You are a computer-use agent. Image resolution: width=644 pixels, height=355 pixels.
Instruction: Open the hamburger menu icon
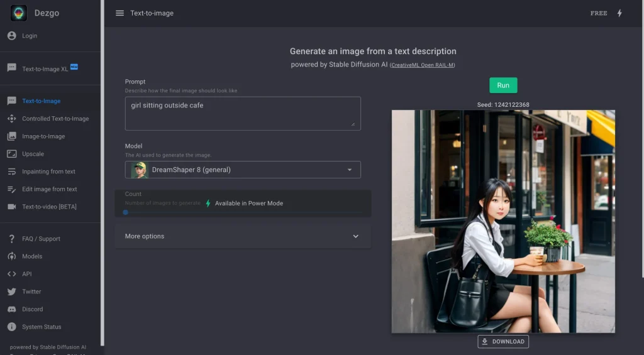pyautogui.click(x=119, y=13)
